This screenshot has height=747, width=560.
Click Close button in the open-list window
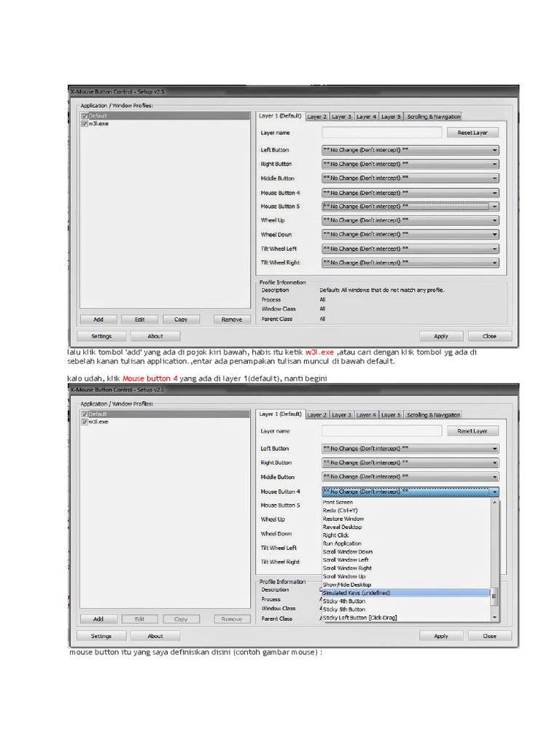[x=489, y=635]
